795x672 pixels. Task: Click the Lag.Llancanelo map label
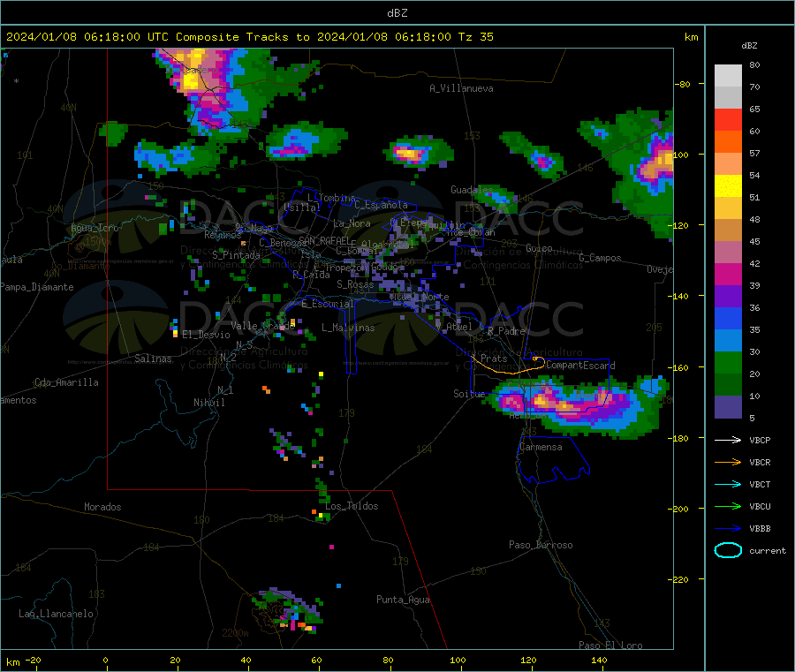[x=56, y=614]
